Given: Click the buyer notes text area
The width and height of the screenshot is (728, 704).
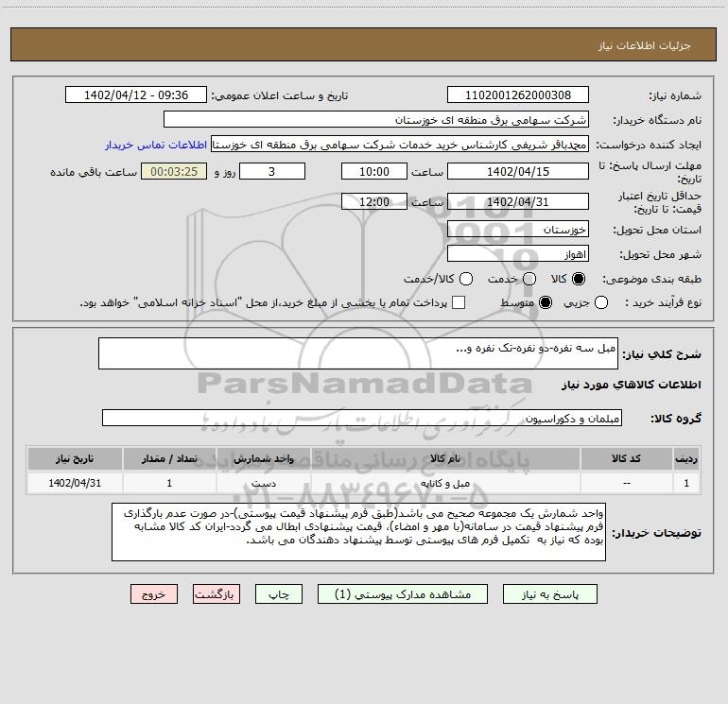Looking at the screenshot, I should [x=359, y=532].
